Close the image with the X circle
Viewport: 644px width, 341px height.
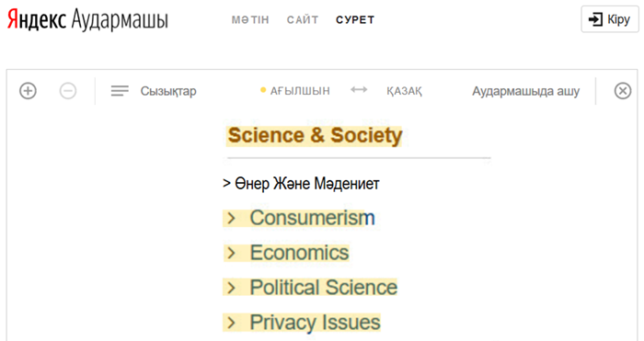623,91
